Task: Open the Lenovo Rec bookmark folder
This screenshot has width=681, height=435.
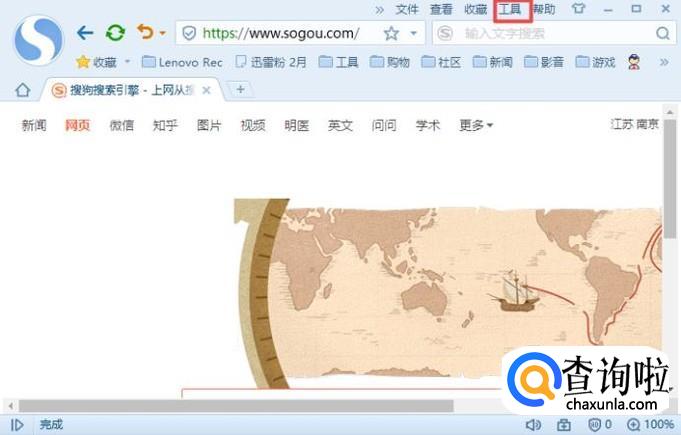Action: click(182, 62)
